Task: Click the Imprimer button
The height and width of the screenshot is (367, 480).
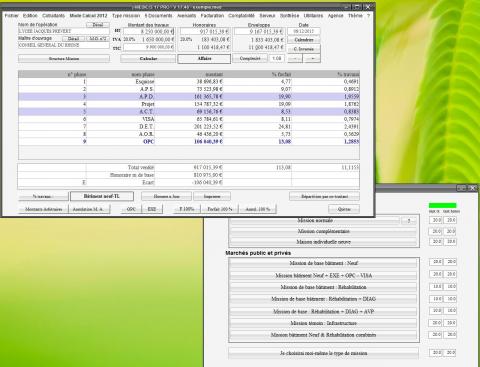Action: [212, 197]
